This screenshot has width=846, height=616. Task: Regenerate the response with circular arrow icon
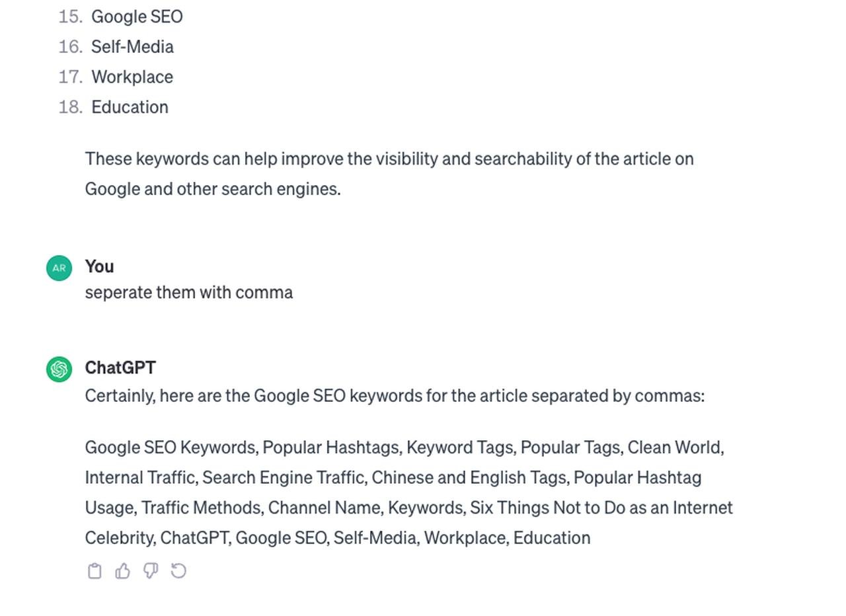coord(178,571)
